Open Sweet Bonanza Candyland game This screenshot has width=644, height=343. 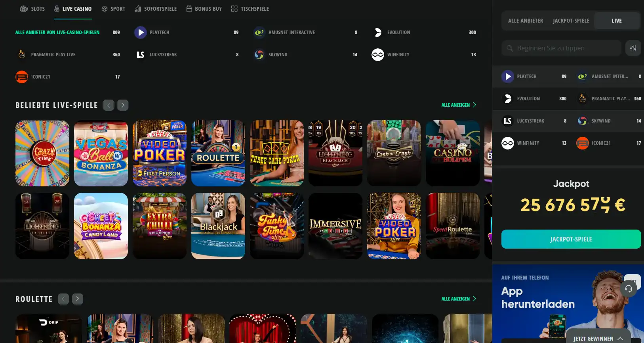coord(101,226)
